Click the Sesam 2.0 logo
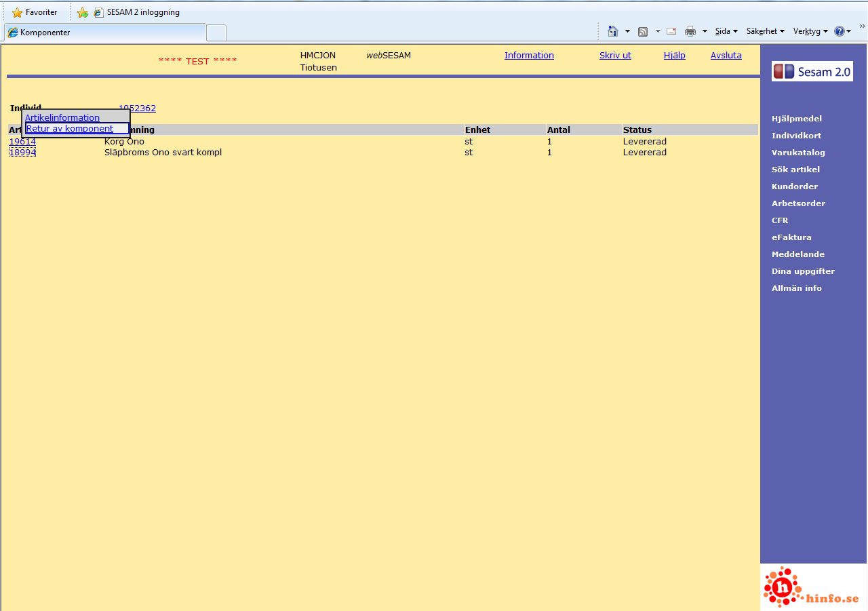 click(x=812, y=71)
